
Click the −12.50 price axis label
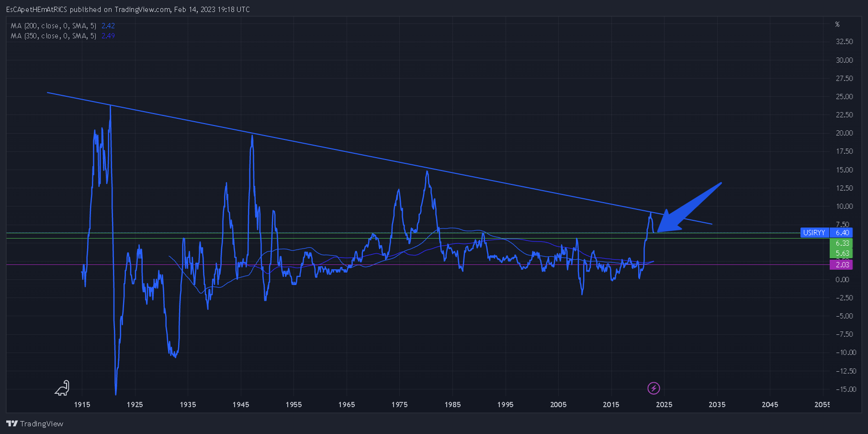click(845, 371)
